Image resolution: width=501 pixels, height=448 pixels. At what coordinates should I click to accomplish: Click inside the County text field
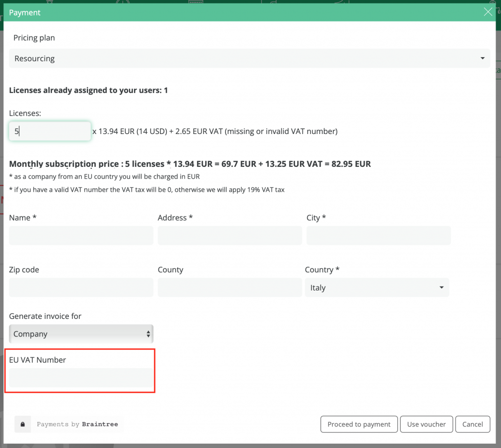[x=229, y=288]
